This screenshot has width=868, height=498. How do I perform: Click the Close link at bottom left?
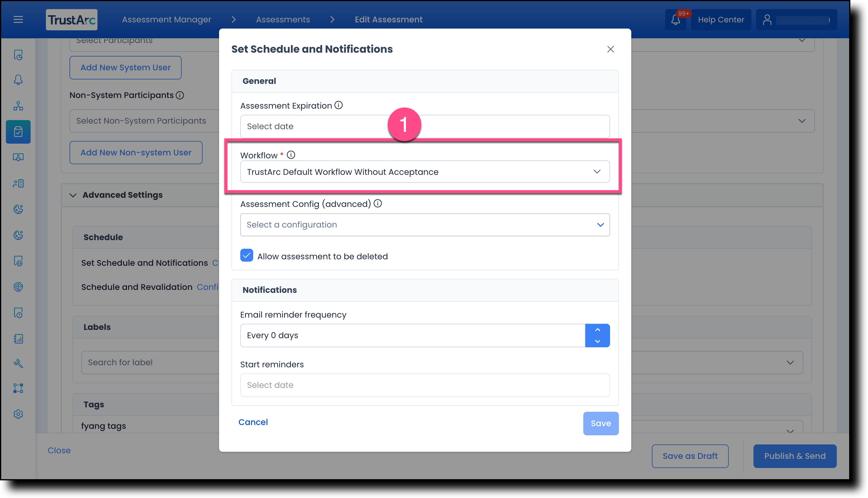coord(59,450)
